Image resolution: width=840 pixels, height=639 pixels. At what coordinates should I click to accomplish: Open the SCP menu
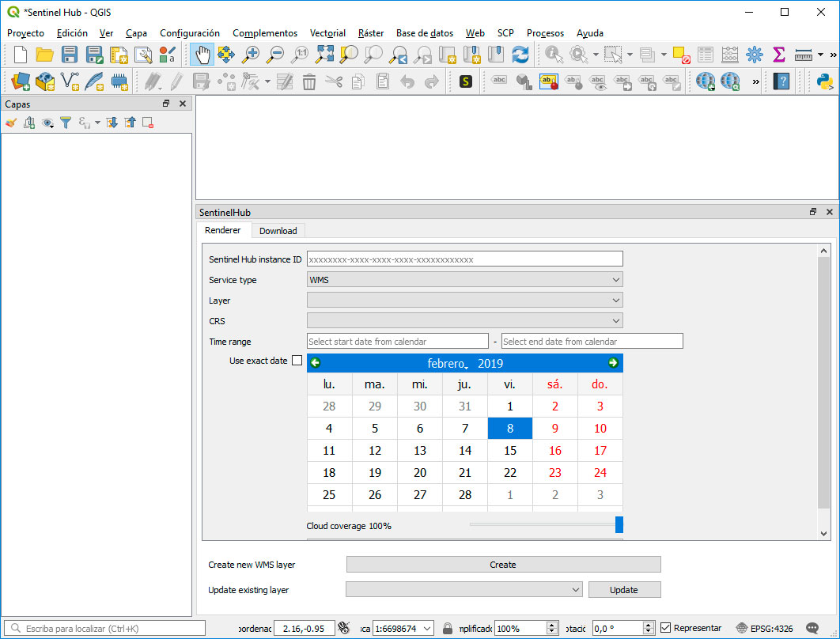pyautogui.click(x=505, y=33)
